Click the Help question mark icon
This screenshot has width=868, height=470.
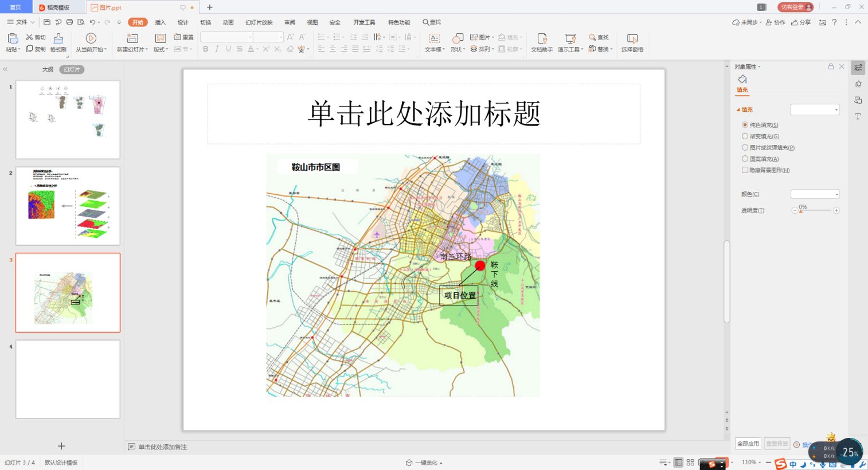click(834, 22)
